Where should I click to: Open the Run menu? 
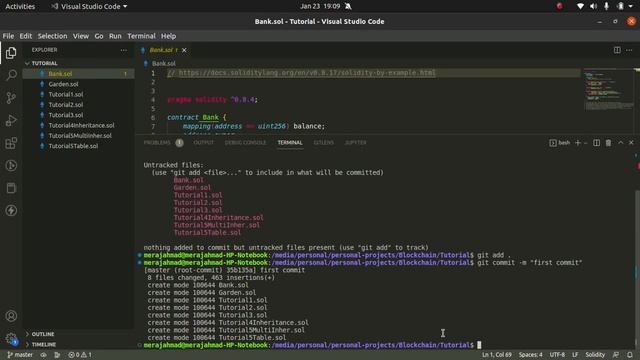(115, 36)
